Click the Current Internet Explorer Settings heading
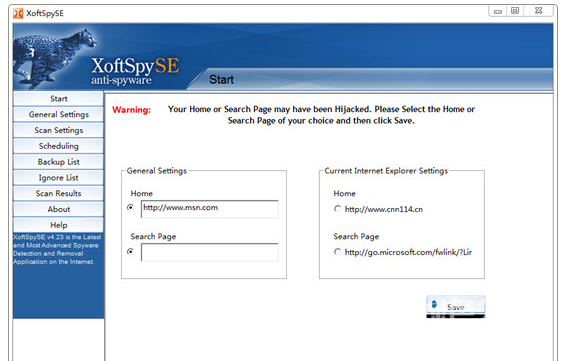565x361 pixels. click(386, 171)
